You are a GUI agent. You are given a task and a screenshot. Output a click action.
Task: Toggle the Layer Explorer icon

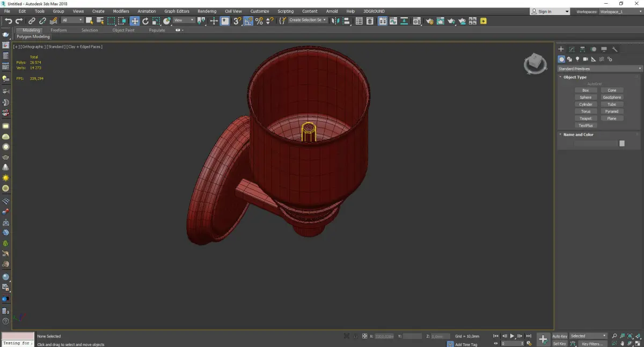pyautogui.click(x=370, y=21)
